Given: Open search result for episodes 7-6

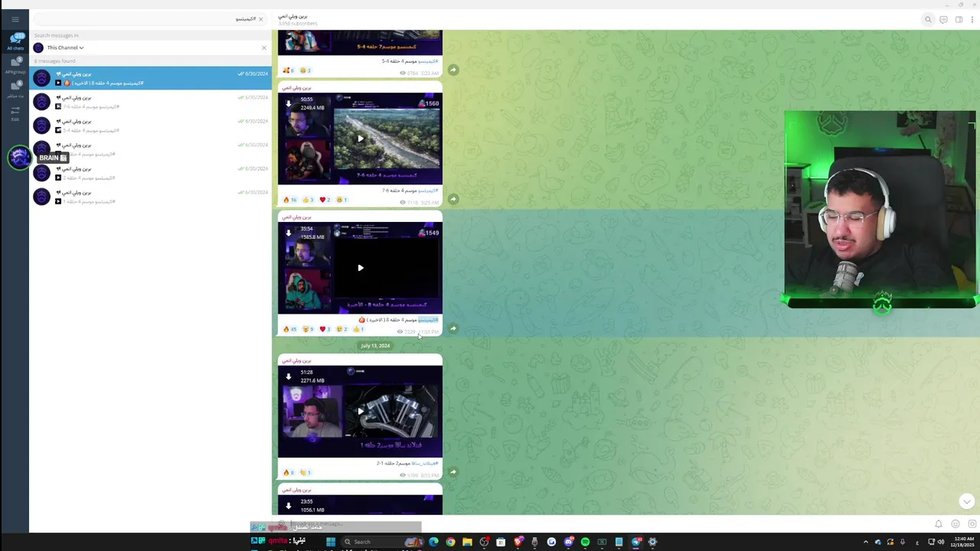Looking at the screenshot, I should point(151,102).
